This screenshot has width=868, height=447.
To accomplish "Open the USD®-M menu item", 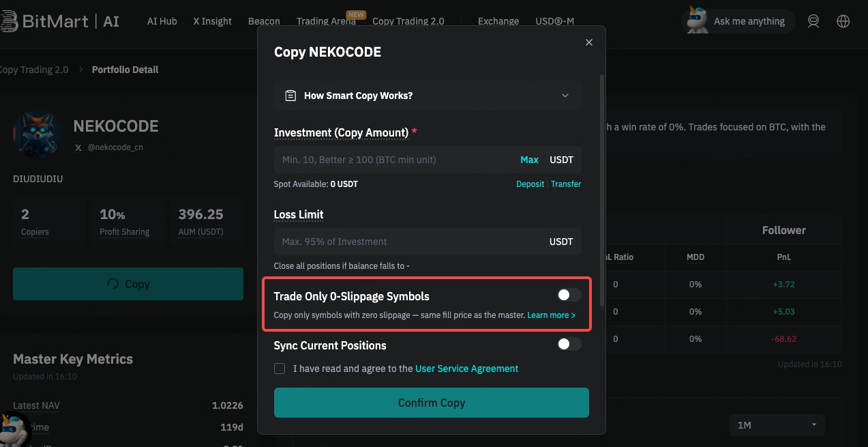I will tap(554, 21).
